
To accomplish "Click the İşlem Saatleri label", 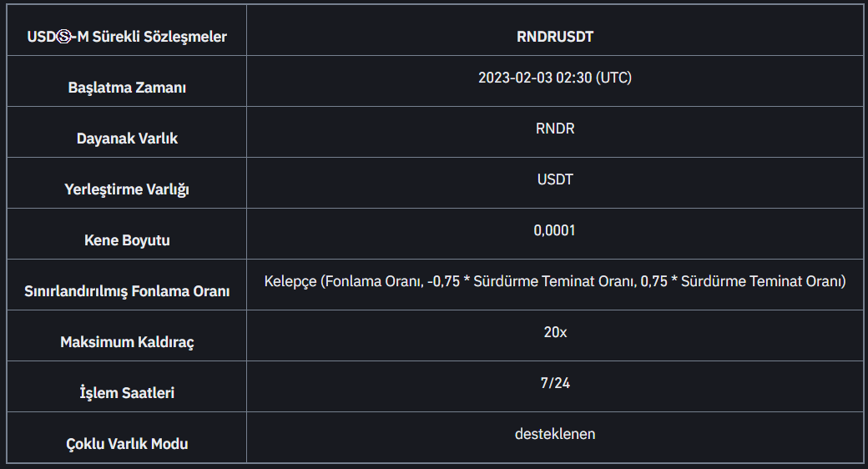I will [x=127, y=392].
